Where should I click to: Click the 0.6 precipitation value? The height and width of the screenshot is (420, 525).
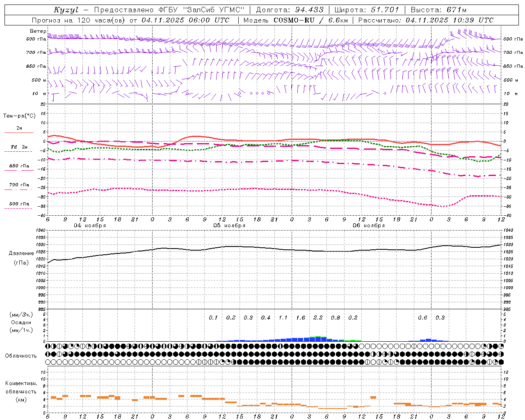click(x=422, y=317)
